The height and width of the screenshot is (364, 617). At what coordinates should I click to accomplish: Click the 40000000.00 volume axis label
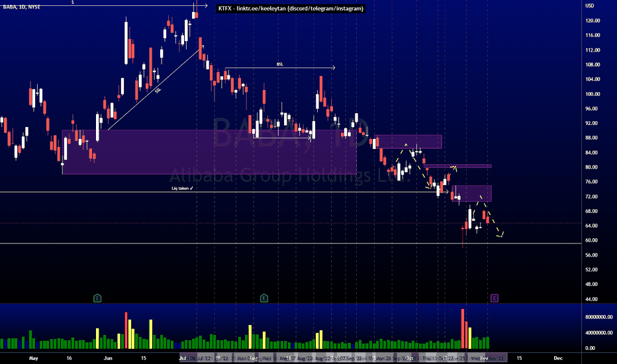599,332
